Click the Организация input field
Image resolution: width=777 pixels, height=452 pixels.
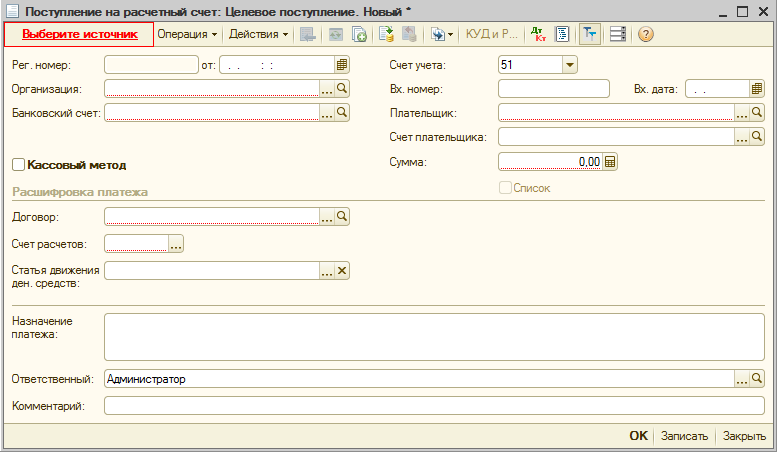click(x=212, y=89)
